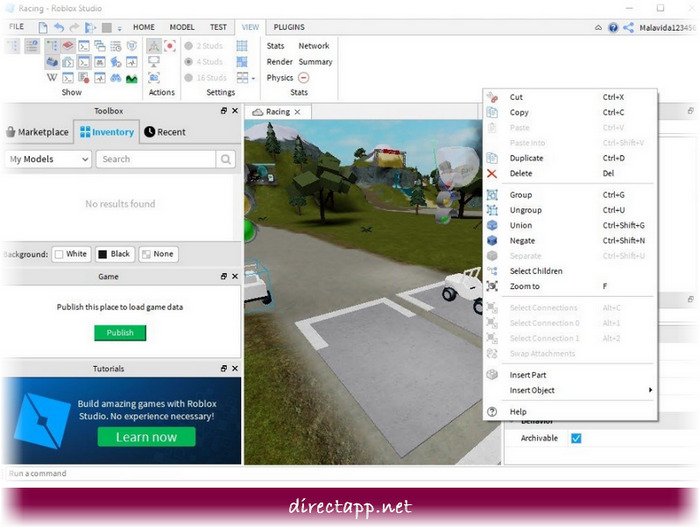700x528 pixels.
Task: Choose Union from the context menu
Action: pos(570,225)
